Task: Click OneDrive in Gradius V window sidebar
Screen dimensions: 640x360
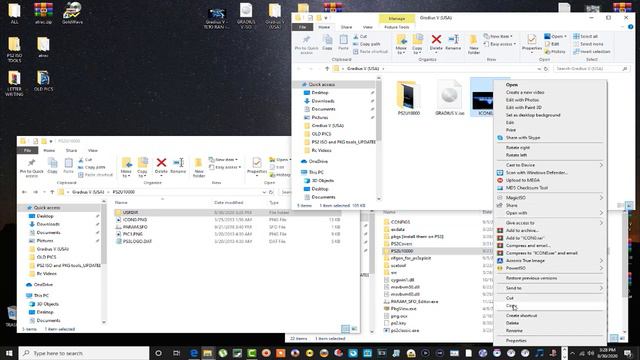Action: tap(318, 161)
